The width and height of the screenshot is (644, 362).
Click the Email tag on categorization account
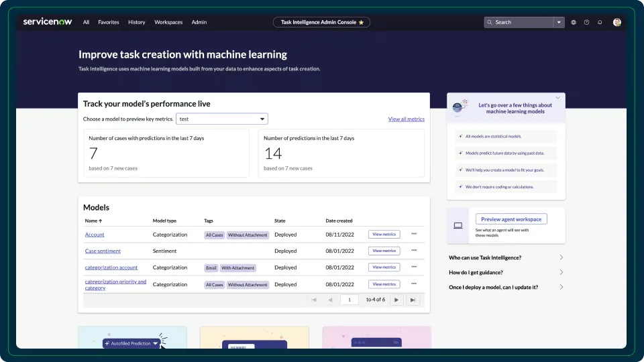point(211,268)
